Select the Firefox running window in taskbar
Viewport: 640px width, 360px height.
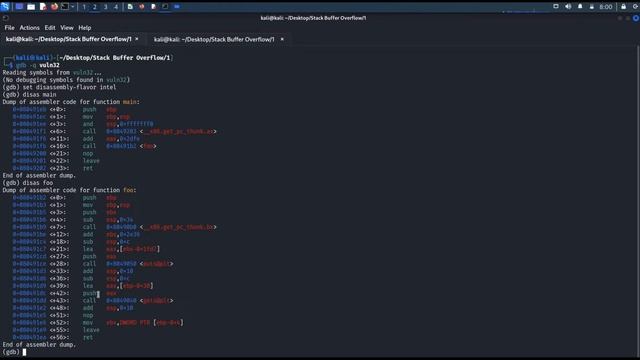point(142,7)
